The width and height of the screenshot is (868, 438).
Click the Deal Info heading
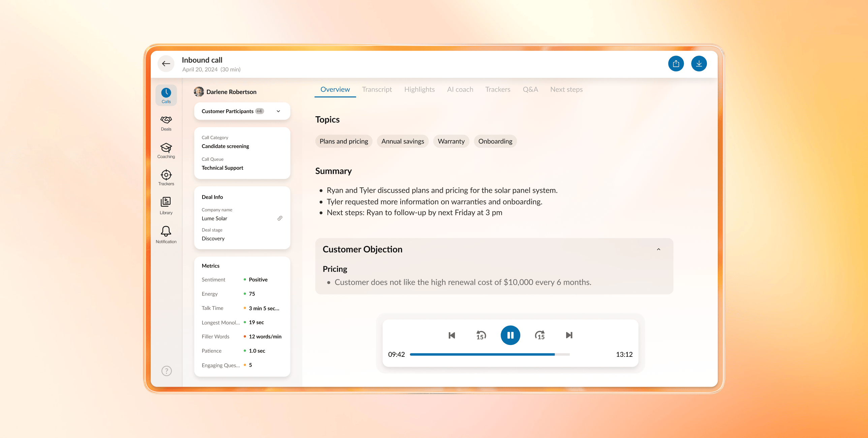[212, 197]
